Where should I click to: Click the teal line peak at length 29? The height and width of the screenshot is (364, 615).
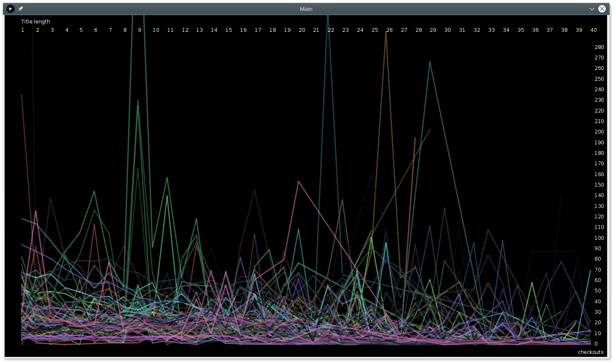(x=430, y=62)
